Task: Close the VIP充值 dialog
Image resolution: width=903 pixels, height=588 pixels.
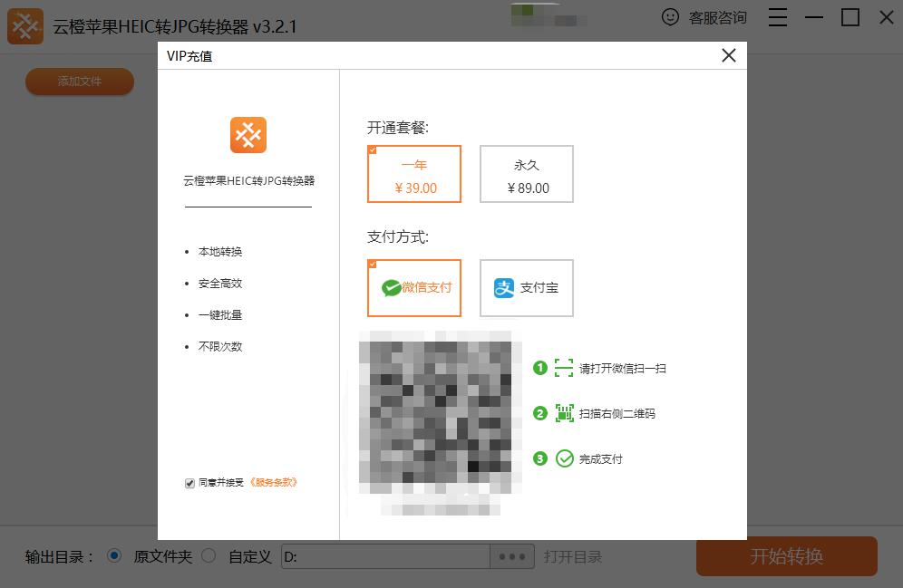Action: [729, 56]
